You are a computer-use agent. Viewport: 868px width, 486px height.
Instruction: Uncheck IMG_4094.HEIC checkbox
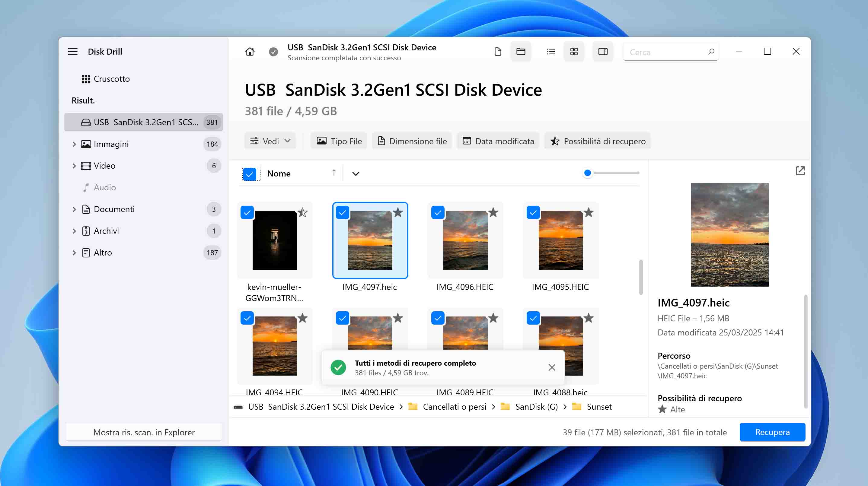[x=247, y=318]
